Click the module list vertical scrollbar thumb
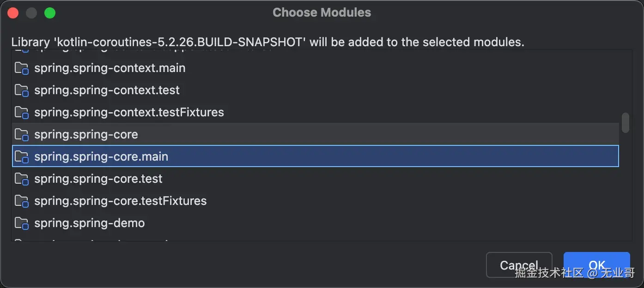The height and width of the screenshot is (288, 644). pos(626,122)
